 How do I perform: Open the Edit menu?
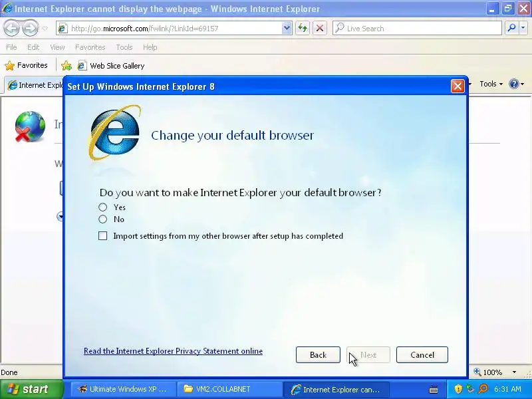33,47
